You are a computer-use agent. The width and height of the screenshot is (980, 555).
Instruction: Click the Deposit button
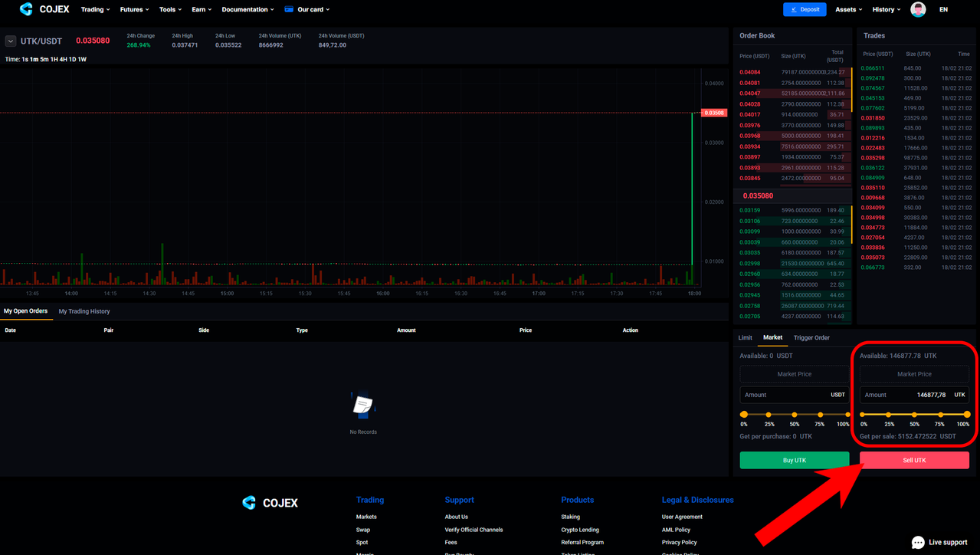coord(805,9)
